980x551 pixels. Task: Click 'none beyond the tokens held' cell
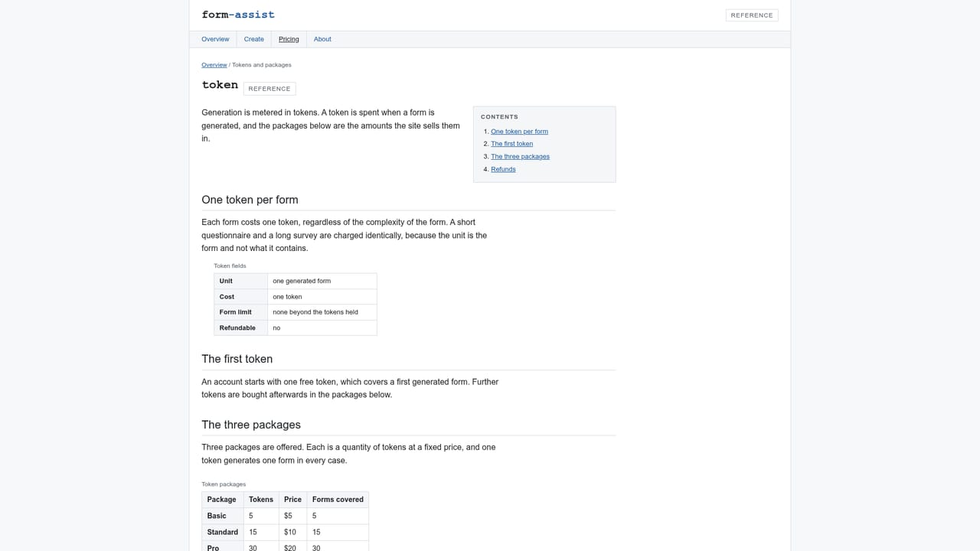pos(322,312)
